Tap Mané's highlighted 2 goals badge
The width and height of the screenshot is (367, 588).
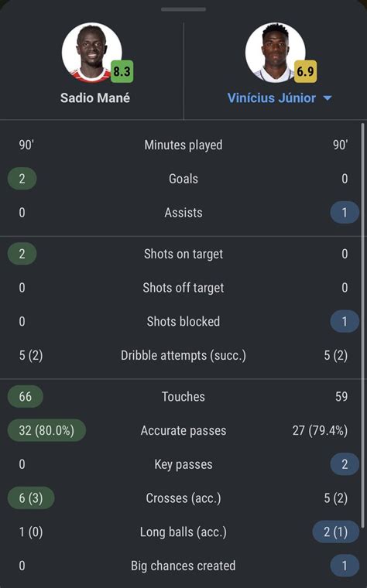coord(22,179)
